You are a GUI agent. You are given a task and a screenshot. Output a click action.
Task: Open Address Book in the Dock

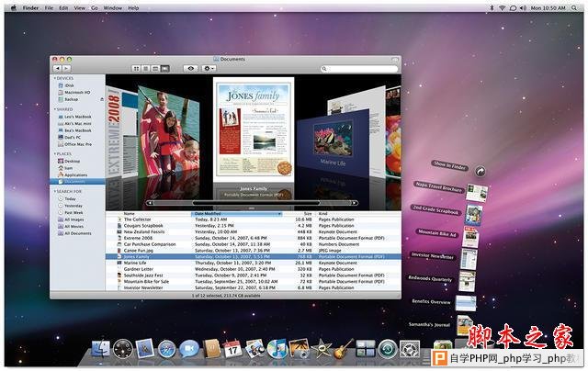(211, 349)
